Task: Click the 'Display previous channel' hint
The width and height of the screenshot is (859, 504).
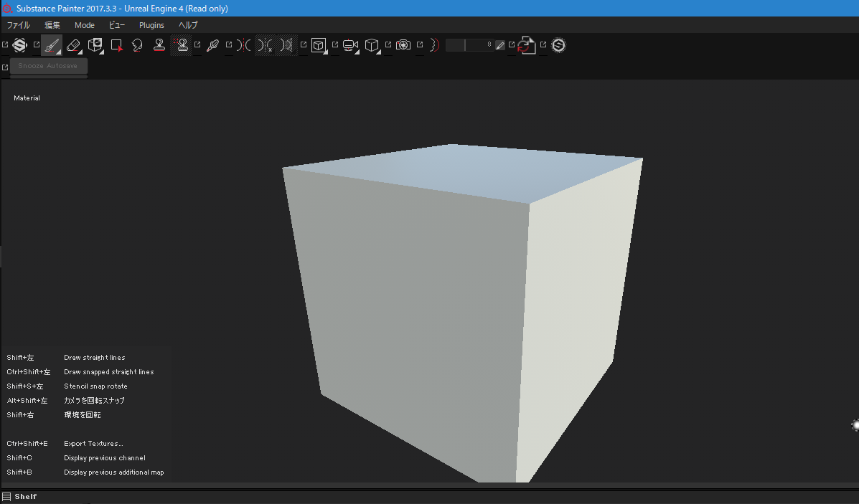Action: tap(105, 457)
